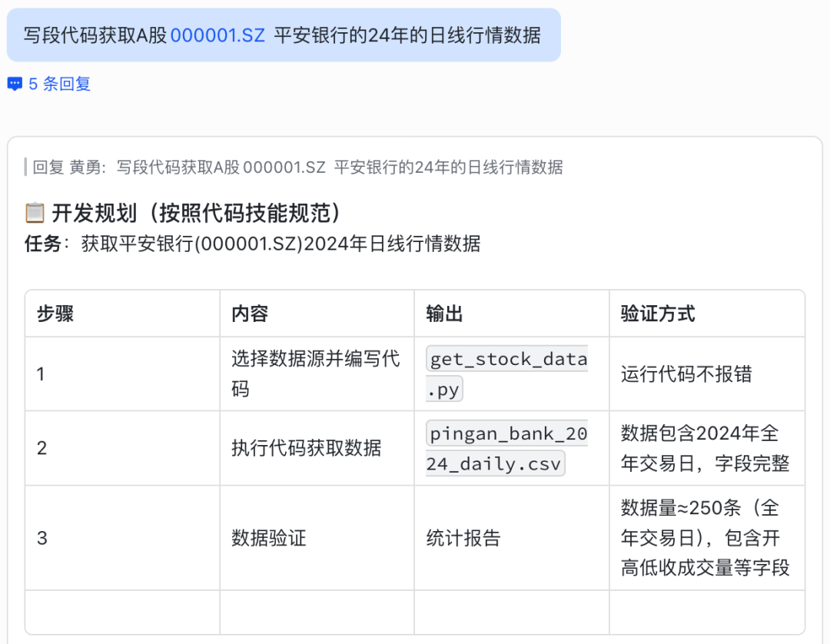Click step number 1 cell
The height and width of the screenshot is (644, 830).
coord(122,374)
